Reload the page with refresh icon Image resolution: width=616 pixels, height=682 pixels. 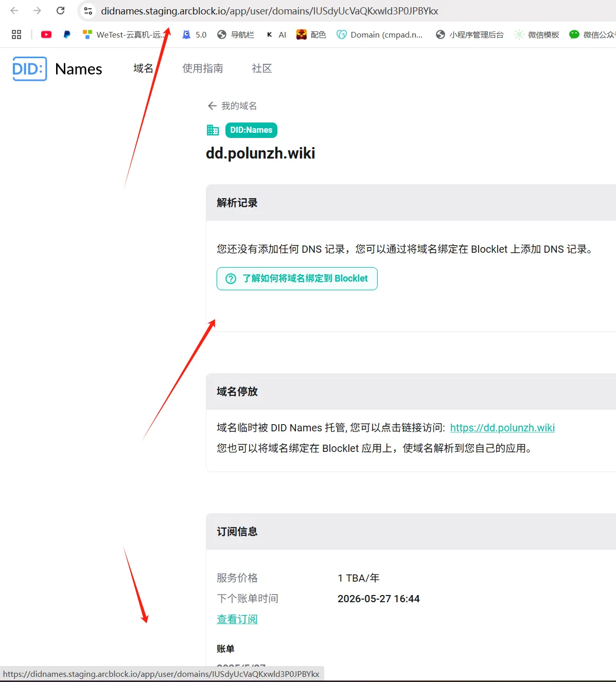[x=60, y=11]
